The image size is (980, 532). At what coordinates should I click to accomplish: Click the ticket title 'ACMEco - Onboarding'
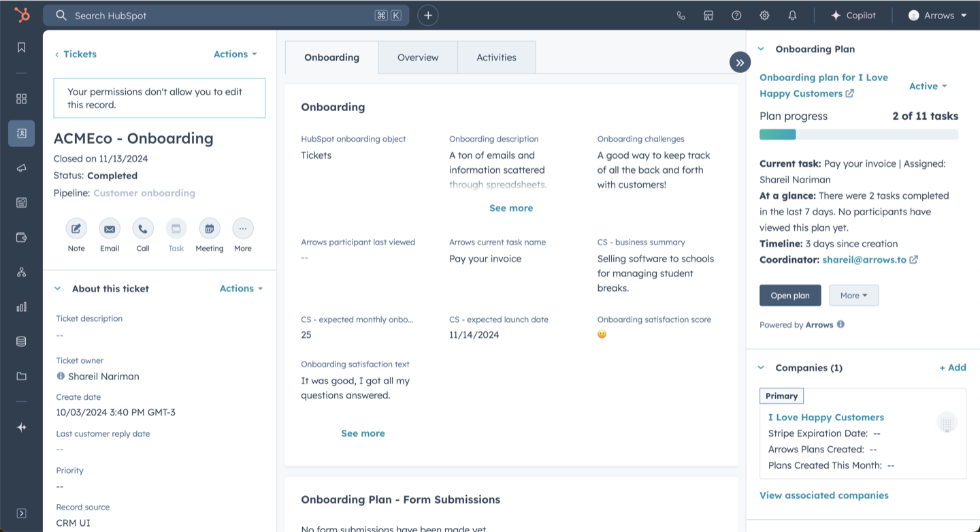tap(133, 138)
